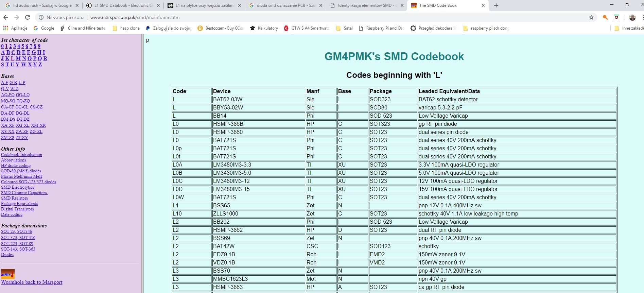Open the SMD Ceramic Capacitors link
Screen dimensions: 644x293
pyautogui.click(x=24, y=193)
